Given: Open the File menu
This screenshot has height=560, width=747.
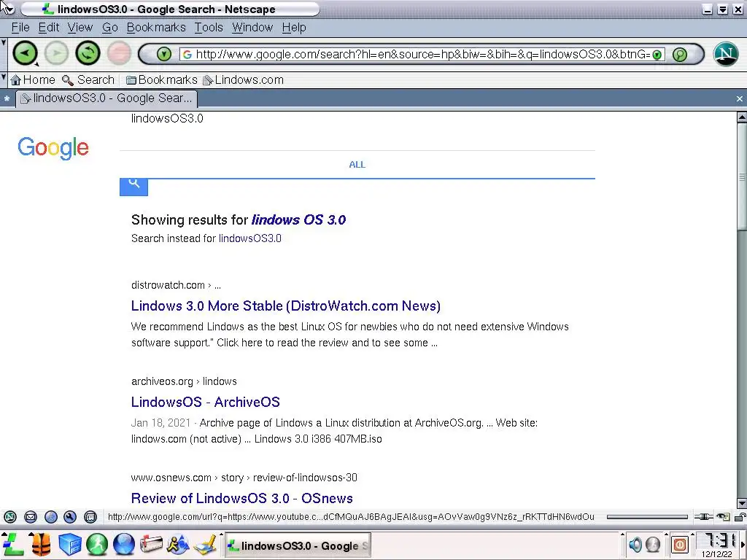Looking at the screenshot, I should (20, 28).
